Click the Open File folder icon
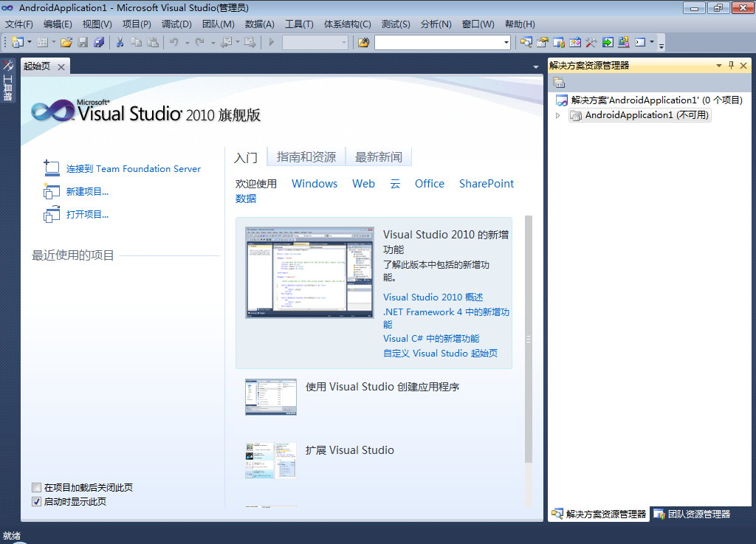Viewport: 756px width, 544px height. pos(66,42)
